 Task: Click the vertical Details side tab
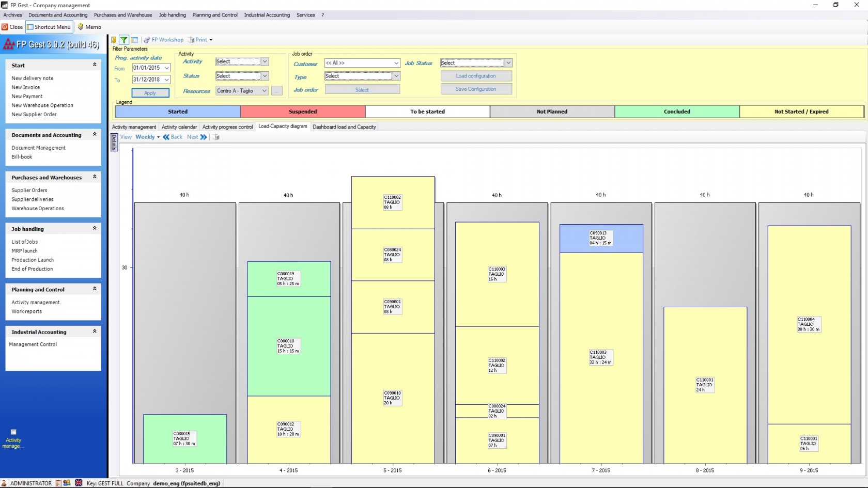click(x=114, y=143)
